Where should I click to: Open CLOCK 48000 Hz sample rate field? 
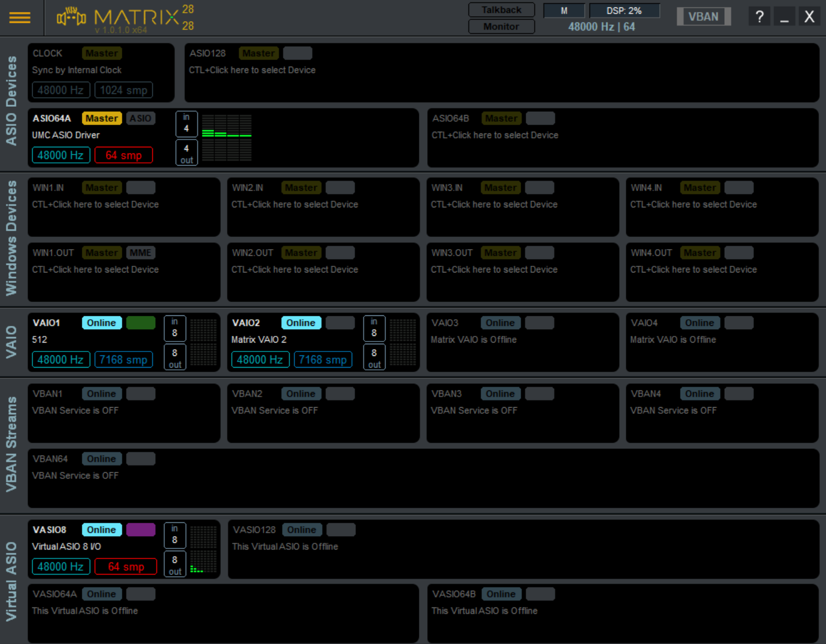[61, 90]
